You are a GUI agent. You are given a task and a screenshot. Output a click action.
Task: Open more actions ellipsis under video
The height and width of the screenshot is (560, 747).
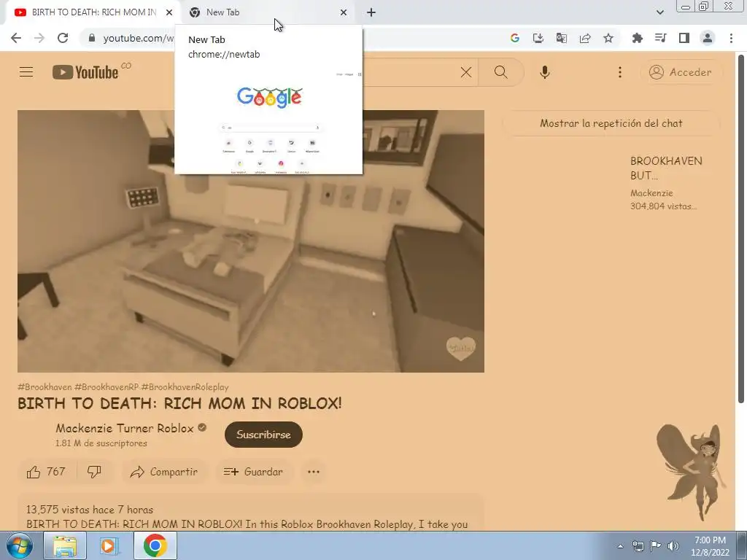[314, 472]
